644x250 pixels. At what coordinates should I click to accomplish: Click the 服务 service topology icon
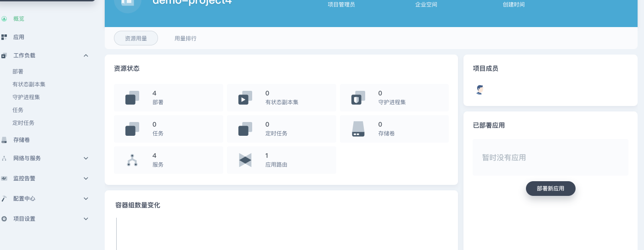tap(132, 160)
